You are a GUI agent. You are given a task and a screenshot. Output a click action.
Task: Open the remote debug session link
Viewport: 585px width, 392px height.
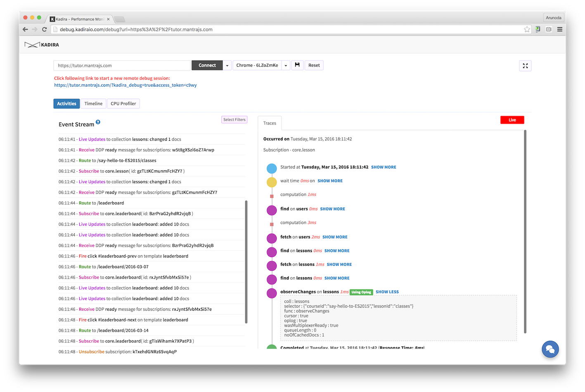tap(126, 85)
